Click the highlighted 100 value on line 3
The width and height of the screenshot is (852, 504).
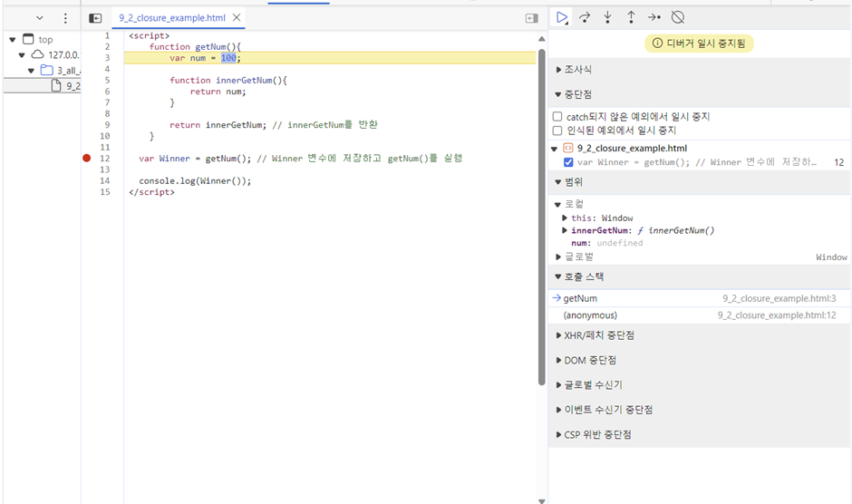pos(228,58)
